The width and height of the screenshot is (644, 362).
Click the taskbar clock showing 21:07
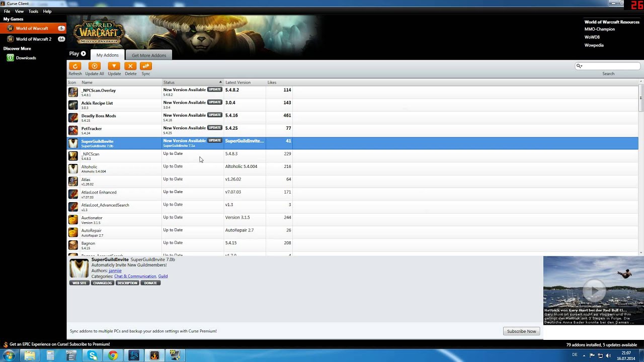626,353
